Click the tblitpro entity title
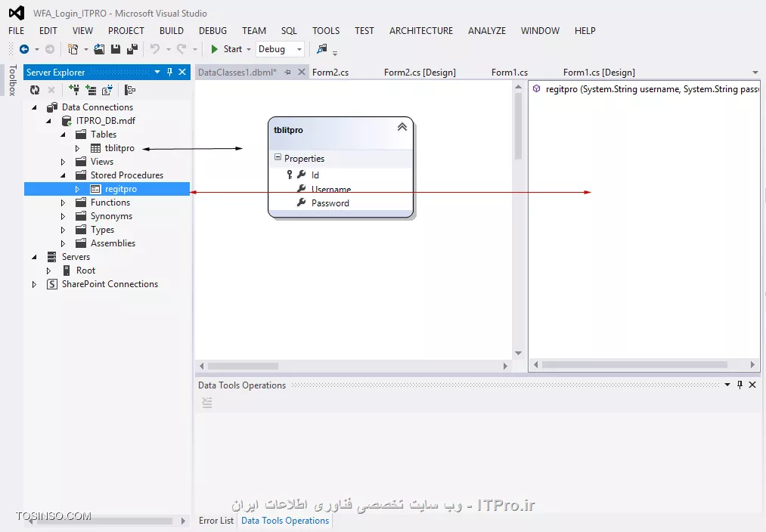Screen dimensions: 766x532 tap(288, 130)
